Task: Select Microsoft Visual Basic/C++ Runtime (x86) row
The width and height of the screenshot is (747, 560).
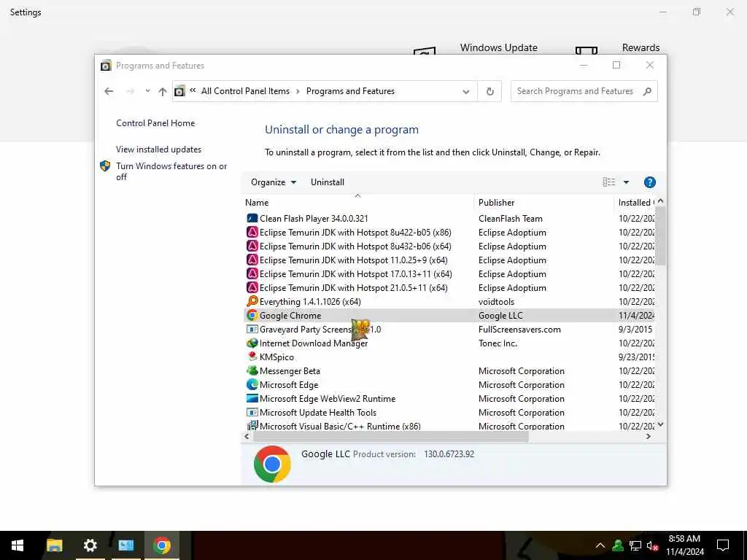Action: pyautogui.click(x=450, y=426)
